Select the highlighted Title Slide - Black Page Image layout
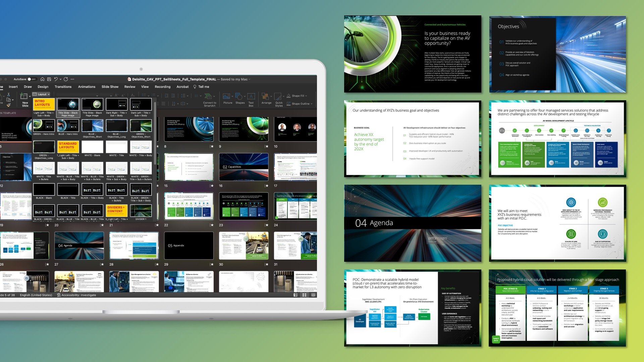 68,108
